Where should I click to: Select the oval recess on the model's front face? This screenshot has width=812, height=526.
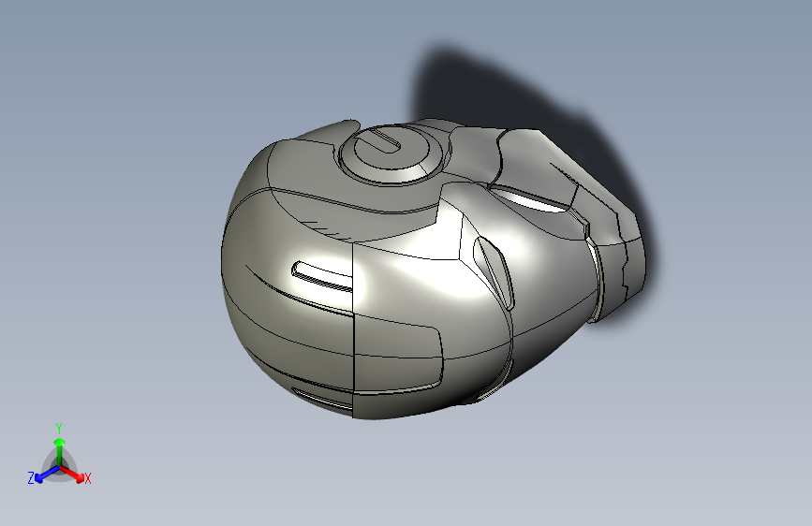click(494, 271)
